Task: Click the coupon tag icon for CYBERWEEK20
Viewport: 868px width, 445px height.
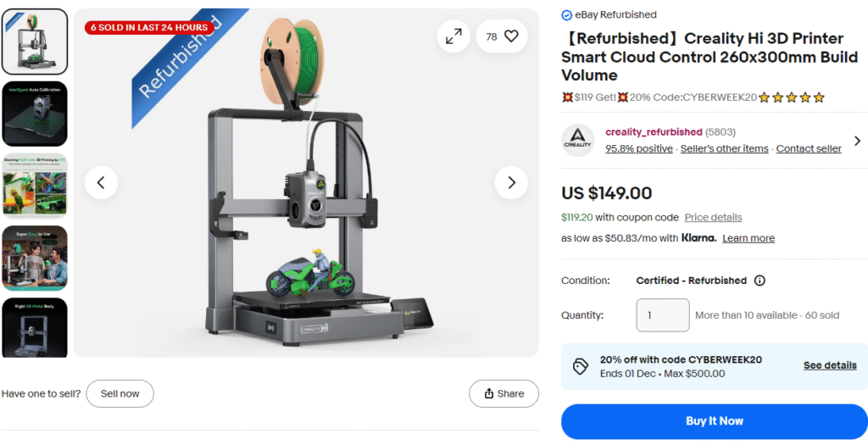Action: coord(580,366)
